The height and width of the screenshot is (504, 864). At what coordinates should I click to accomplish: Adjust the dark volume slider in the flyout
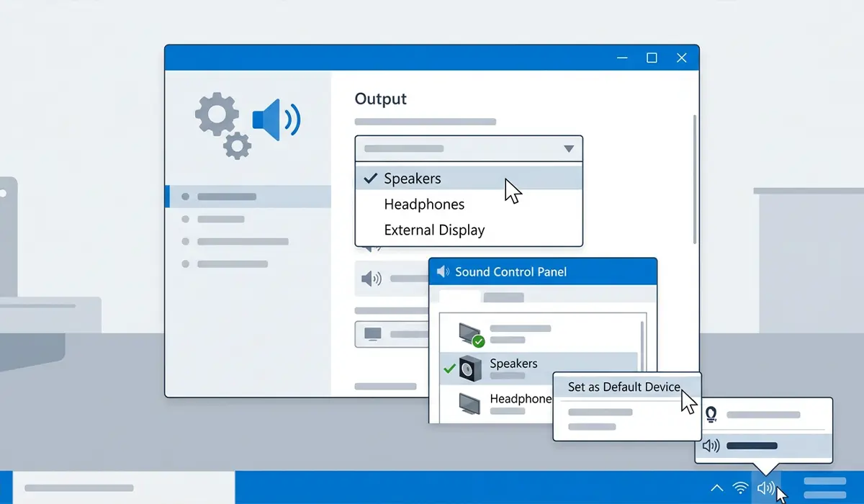coord(752,446)
